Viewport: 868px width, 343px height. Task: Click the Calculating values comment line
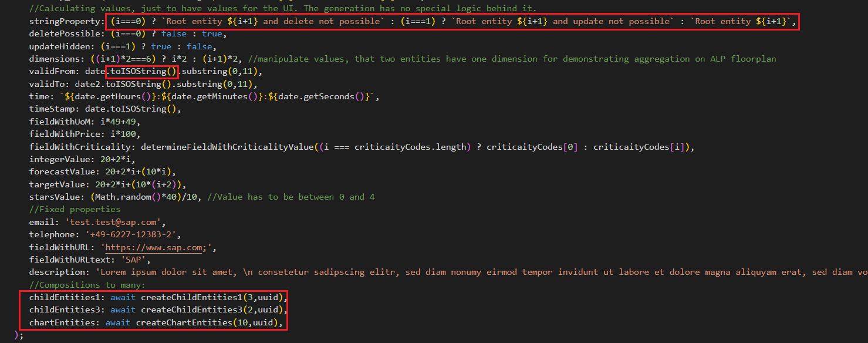click(x=283, y=8)
